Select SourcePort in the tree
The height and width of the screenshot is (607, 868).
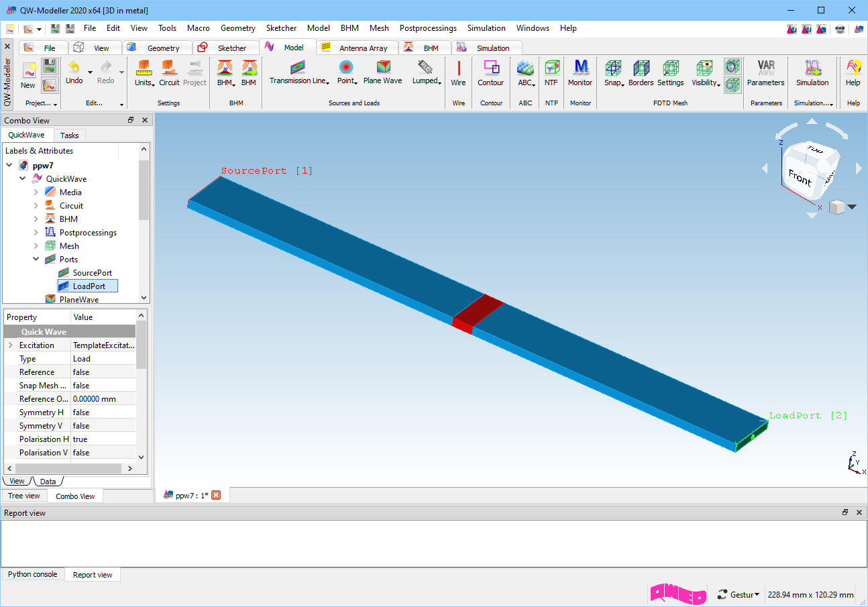point(92,273)
